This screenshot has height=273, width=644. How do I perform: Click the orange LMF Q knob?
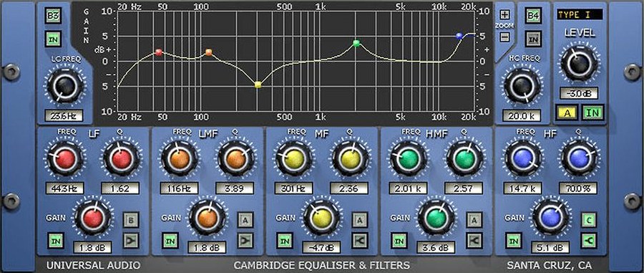235,158
